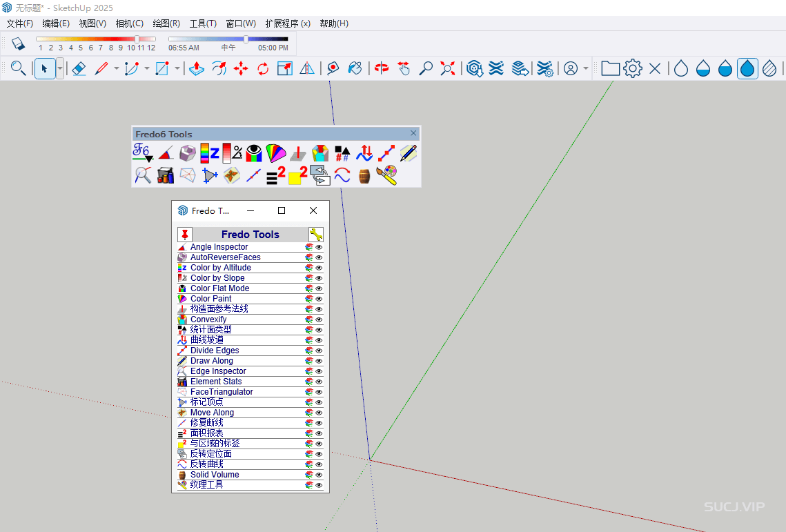Image resolution: width=786 pixels, height=532 pixels.
Task: Open dropdown arrow next to Select tool
Action: pos(59,68)
